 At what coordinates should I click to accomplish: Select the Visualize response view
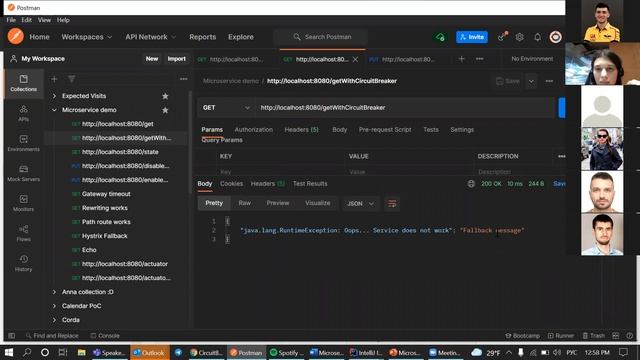tap(318, 203)
